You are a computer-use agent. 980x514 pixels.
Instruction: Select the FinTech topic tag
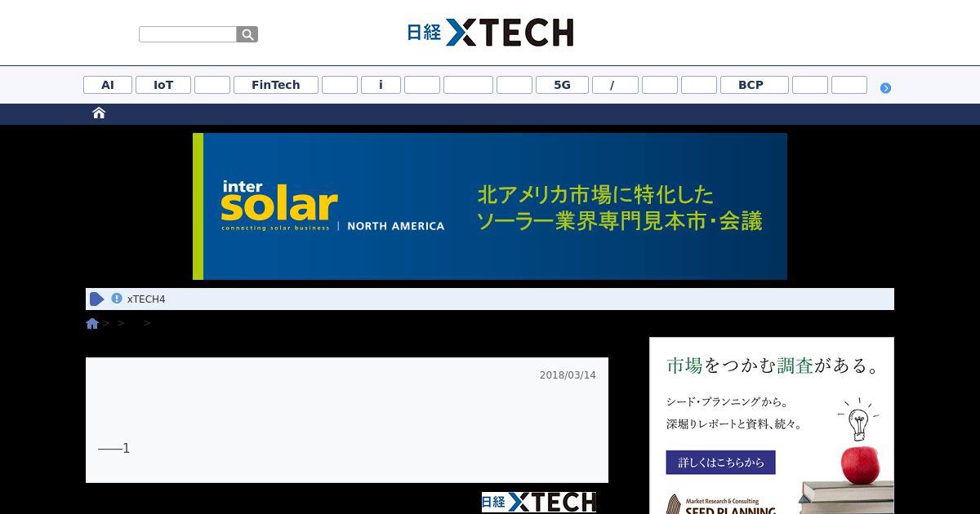[276, 85]
